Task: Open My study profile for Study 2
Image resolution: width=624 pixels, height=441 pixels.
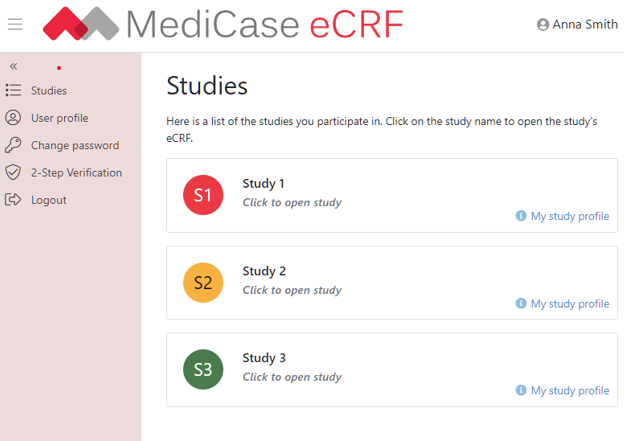Action: 569,304
